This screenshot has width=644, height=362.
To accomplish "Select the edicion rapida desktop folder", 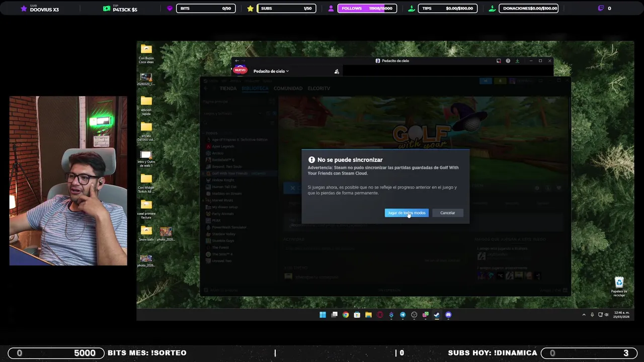I will click(146, 106).
